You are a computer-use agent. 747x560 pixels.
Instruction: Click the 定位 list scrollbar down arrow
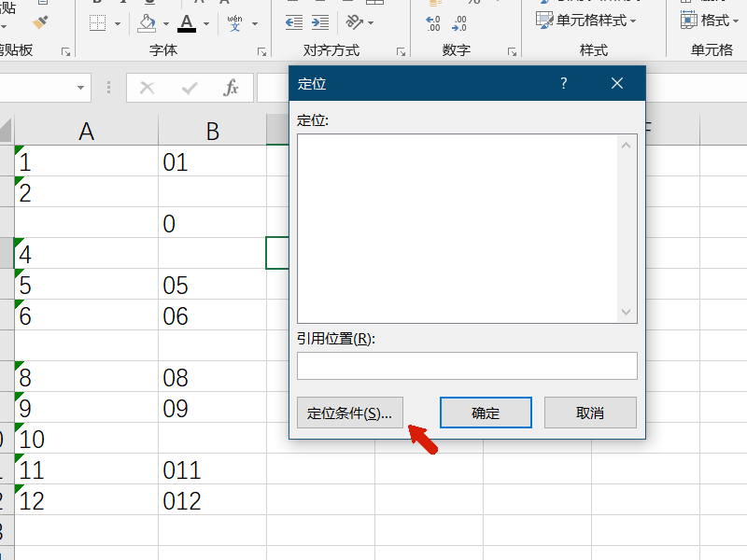click(627, 311)
